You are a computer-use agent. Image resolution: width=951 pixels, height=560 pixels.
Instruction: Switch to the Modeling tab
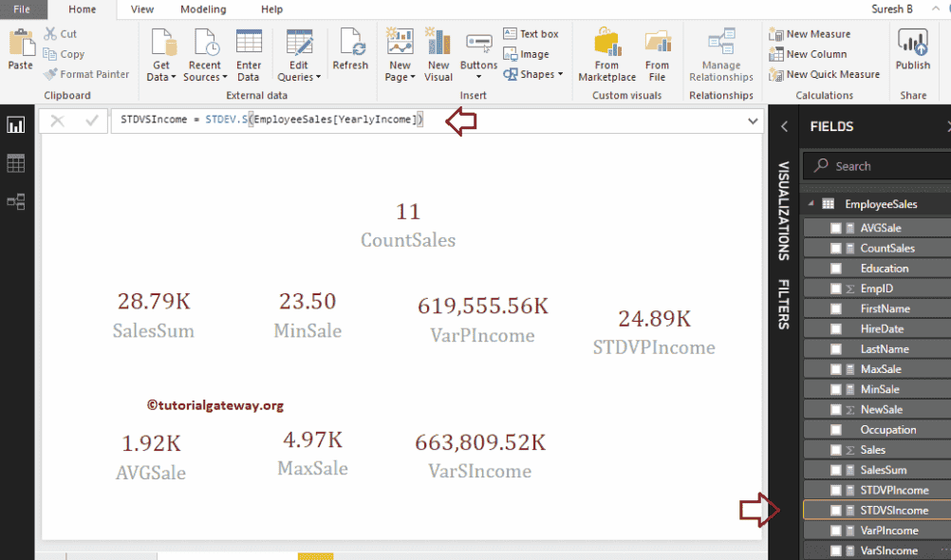203,10
